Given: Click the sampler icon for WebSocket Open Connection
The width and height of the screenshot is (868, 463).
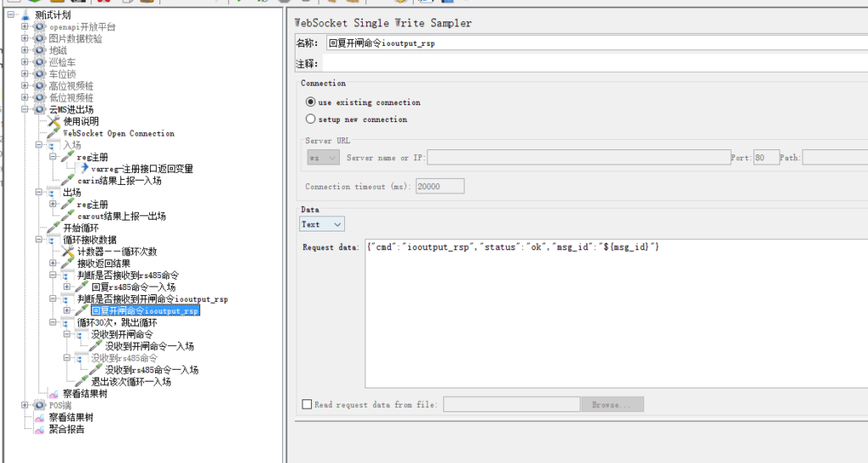Looking at the screenshot, I should coord(54,133).
